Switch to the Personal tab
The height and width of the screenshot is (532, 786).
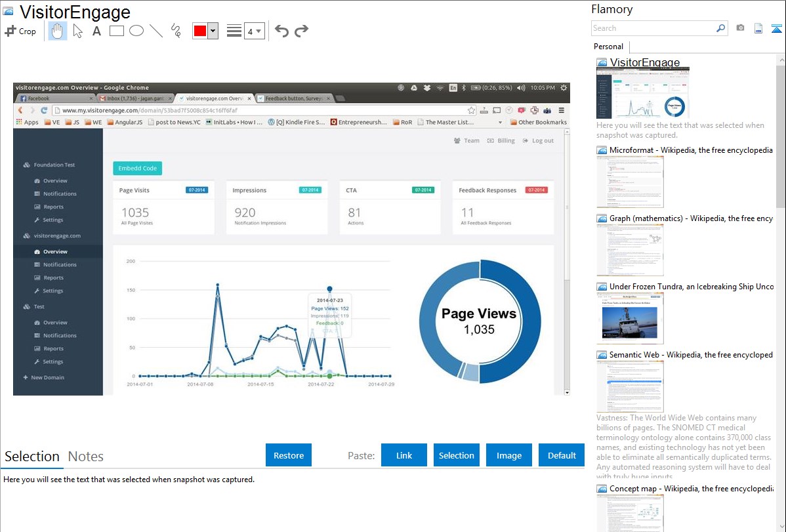(609, 46)
